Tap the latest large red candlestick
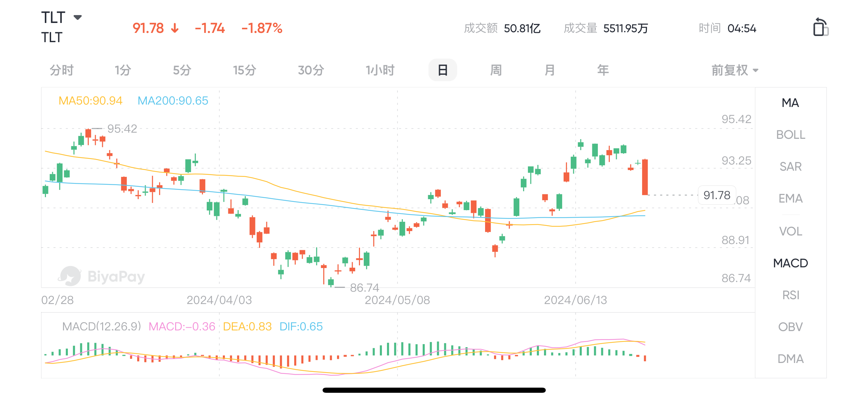 645,177
